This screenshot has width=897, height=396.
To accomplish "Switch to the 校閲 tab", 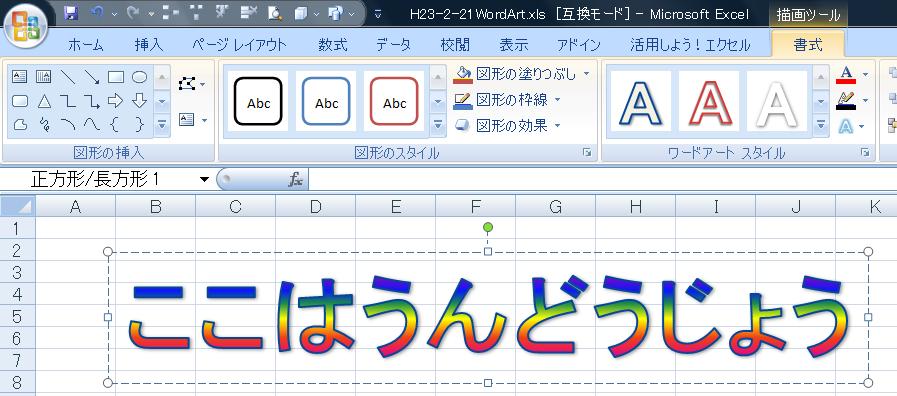I will (x=455, y=45).
